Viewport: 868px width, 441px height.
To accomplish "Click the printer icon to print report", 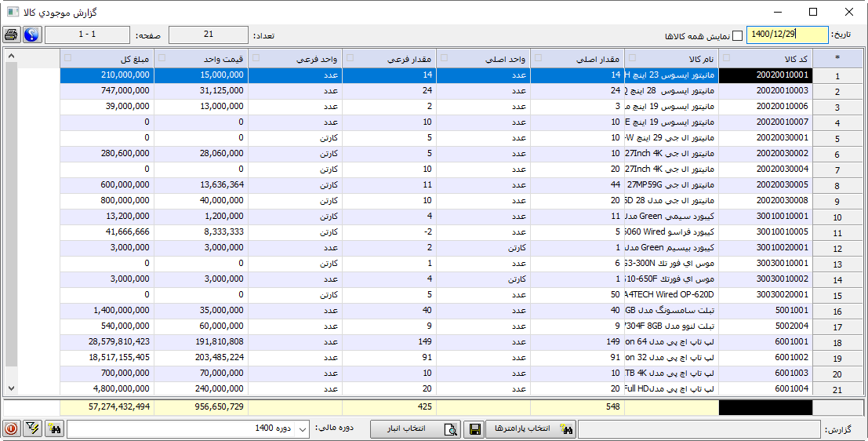I will pos(11,35).
